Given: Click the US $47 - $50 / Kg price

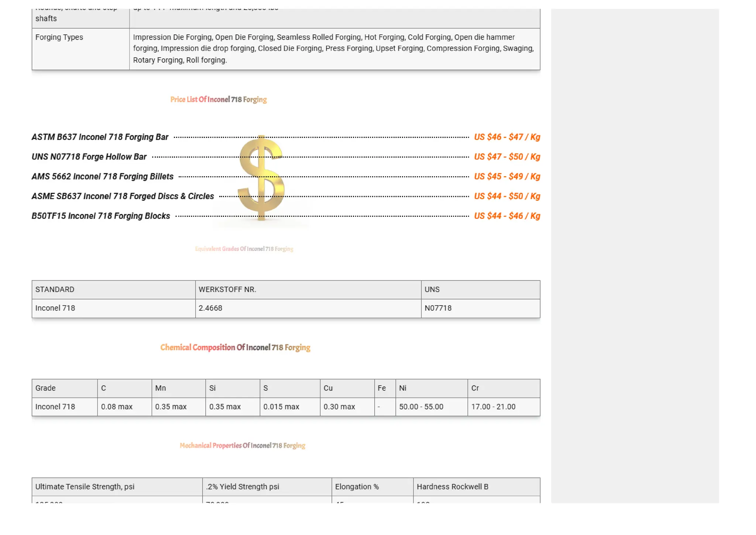Looking at the screenshot, I should tap(507, 157).
